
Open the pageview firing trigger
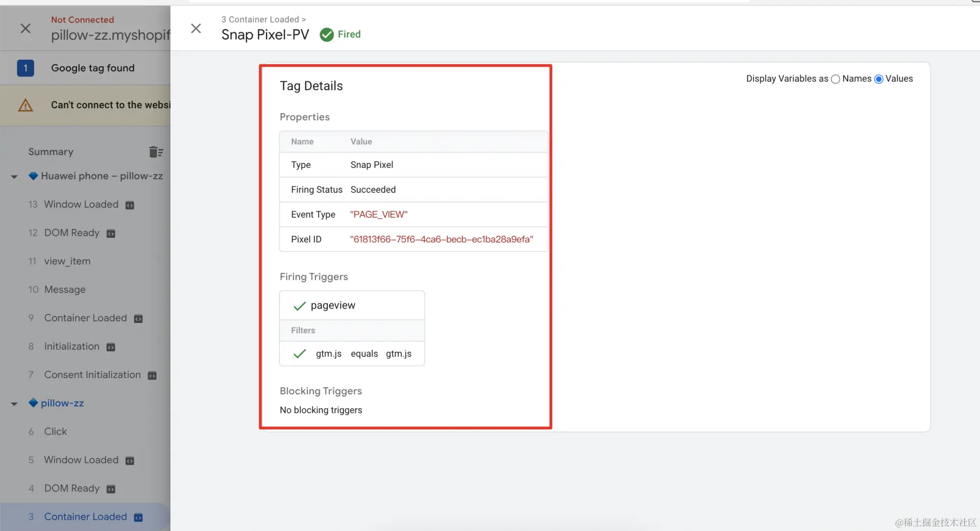point(333,306)
